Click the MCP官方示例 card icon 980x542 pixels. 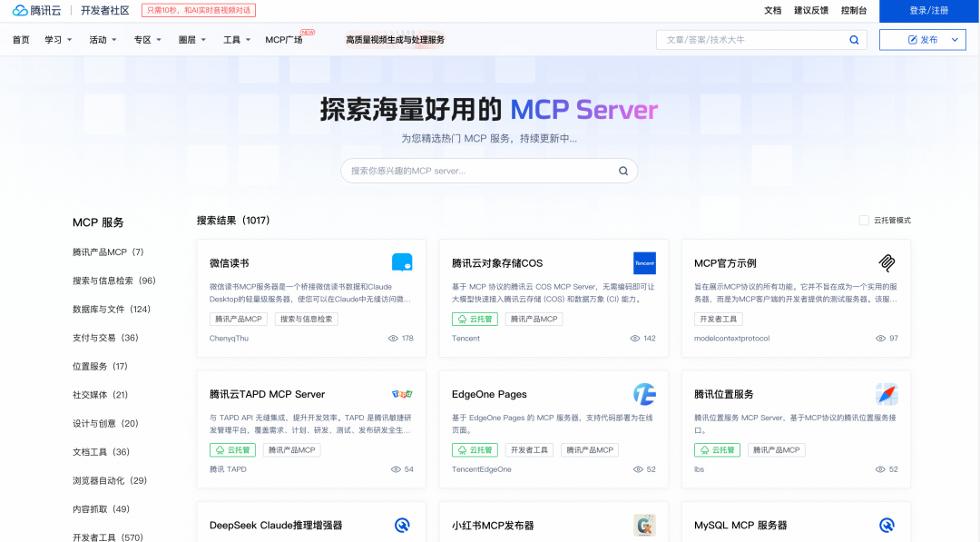click(887, 263)
